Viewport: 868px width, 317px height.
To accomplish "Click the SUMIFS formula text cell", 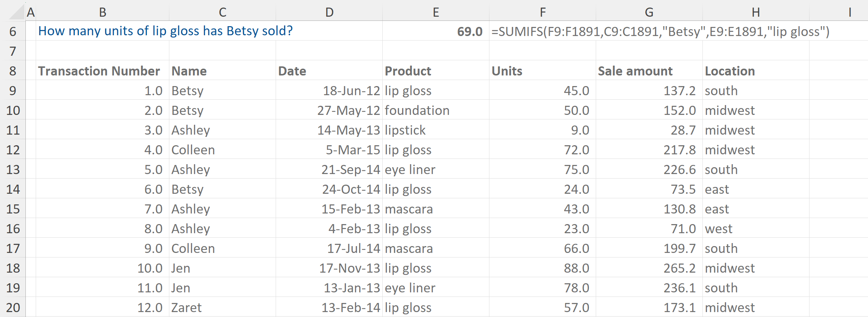I will [x=660, y=31].
